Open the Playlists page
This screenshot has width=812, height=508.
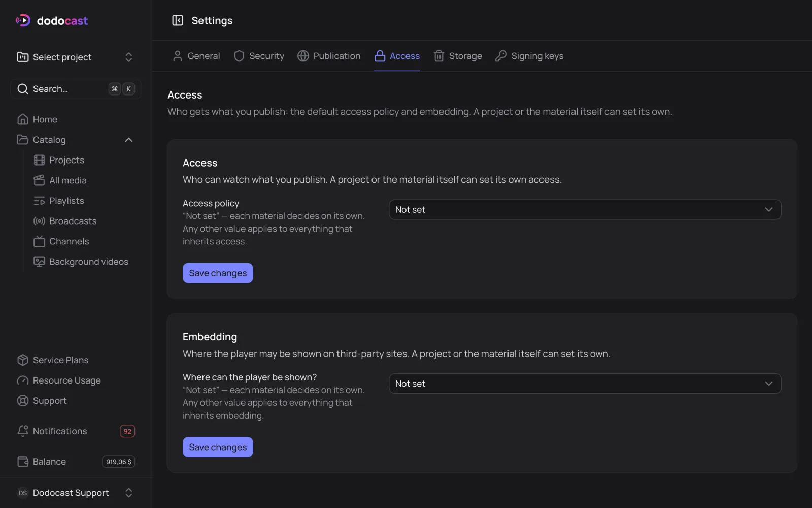[66, 201]
